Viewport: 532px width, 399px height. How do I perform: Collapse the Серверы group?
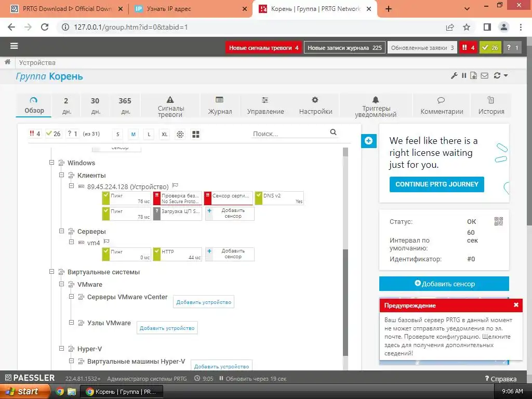61,231
